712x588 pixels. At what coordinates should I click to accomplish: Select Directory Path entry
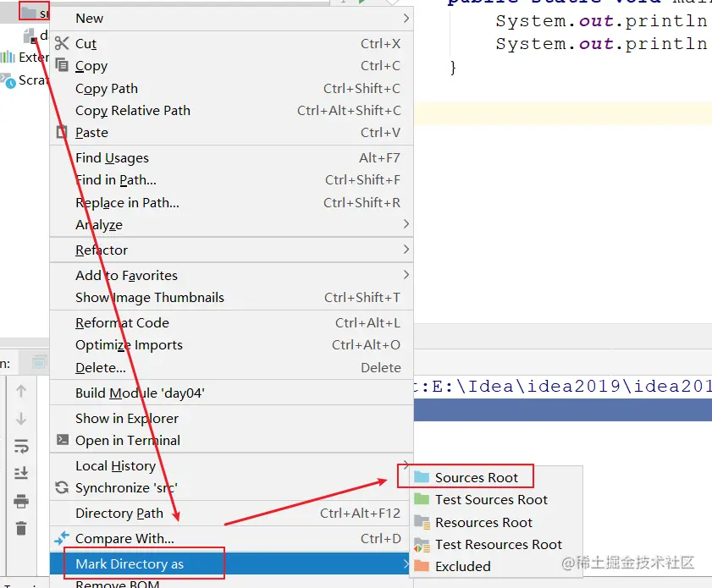click(231, 514)
